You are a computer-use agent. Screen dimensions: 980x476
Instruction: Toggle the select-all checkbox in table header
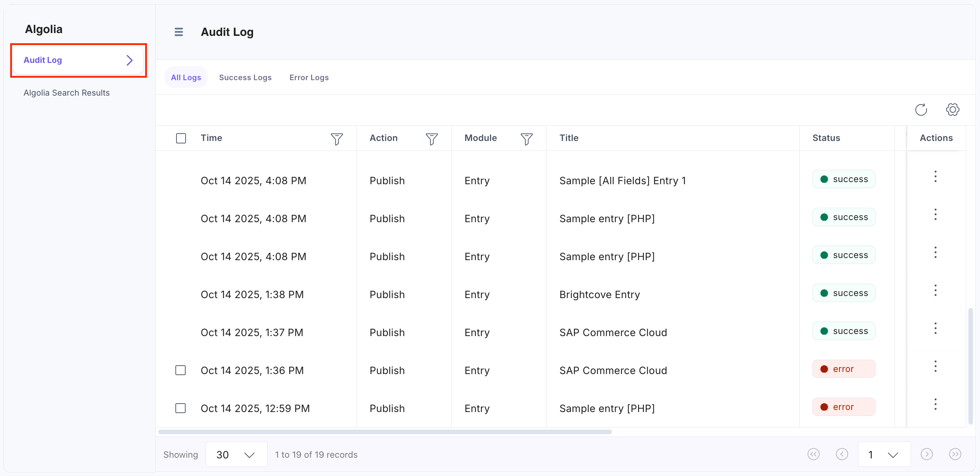(x=181, y=139)
